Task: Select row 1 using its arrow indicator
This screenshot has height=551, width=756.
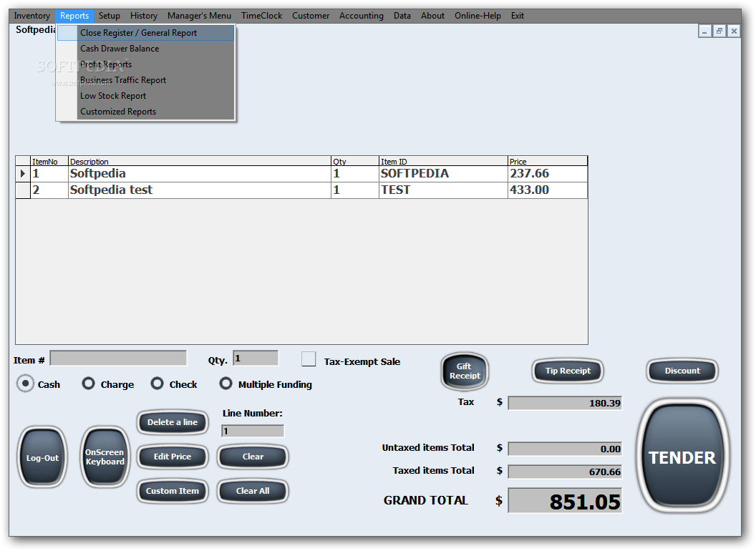Action: [x=23, y=174]
